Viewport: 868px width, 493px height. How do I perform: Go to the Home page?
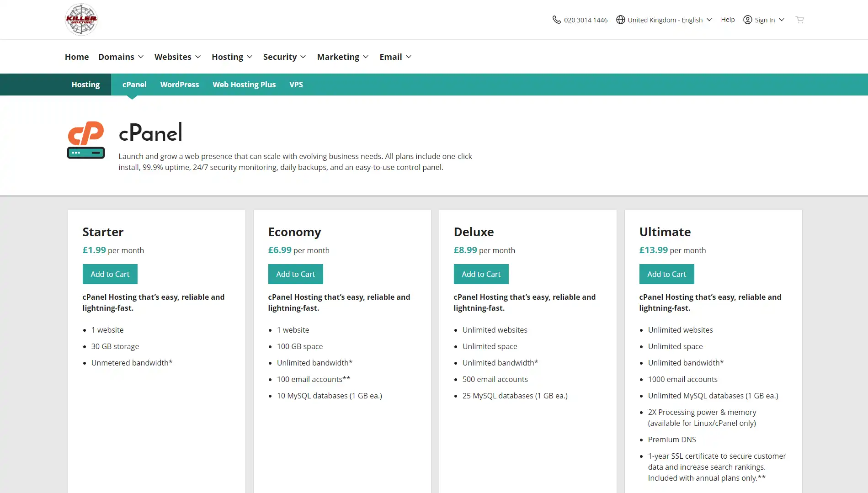point(77,57)
